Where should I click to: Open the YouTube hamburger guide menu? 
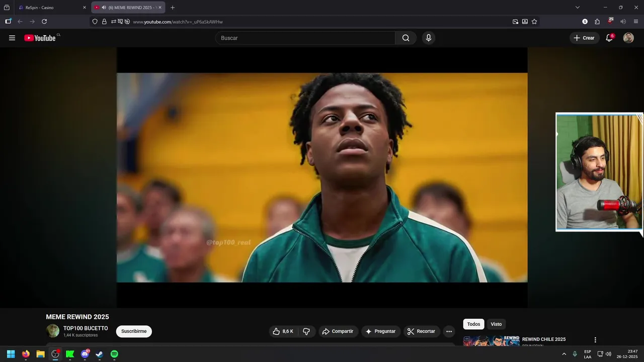12,38
